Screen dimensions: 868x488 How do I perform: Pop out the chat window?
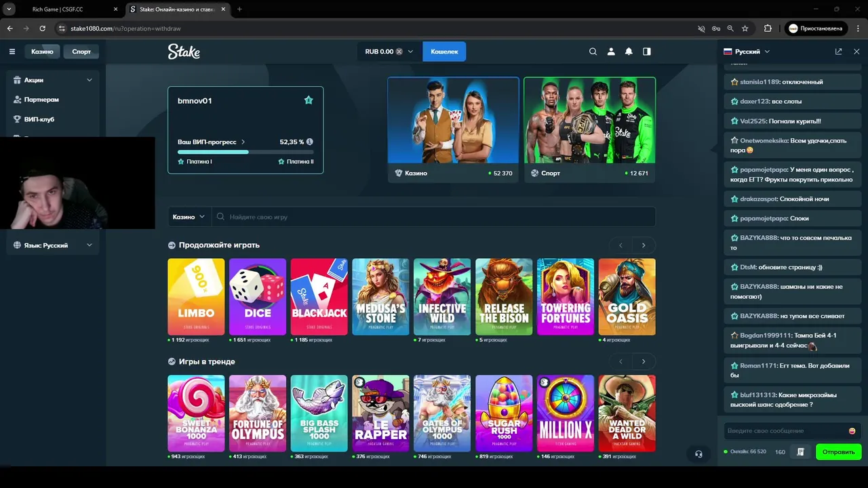click(x=838, y=52)
